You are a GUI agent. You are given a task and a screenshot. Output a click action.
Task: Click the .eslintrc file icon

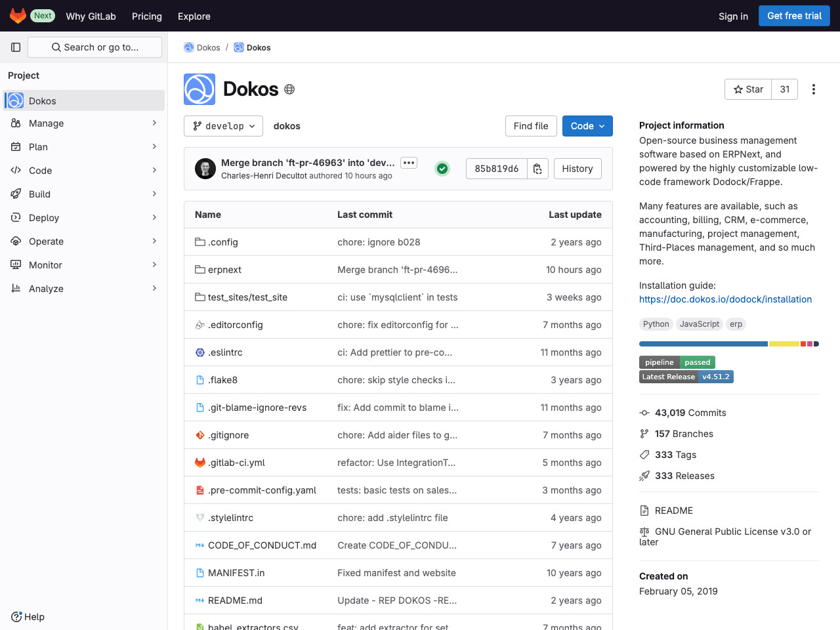(x=200, y=352)
